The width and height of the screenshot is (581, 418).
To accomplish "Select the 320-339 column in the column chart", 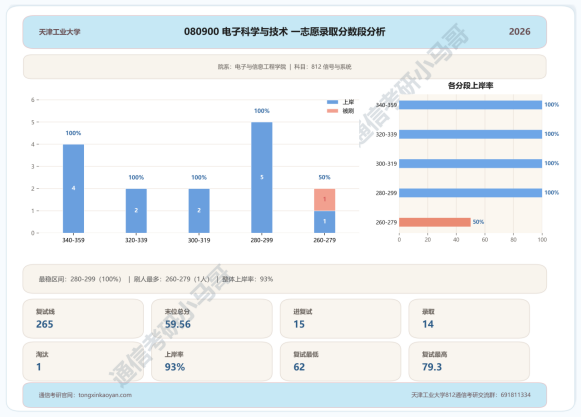I will point(136,211).
